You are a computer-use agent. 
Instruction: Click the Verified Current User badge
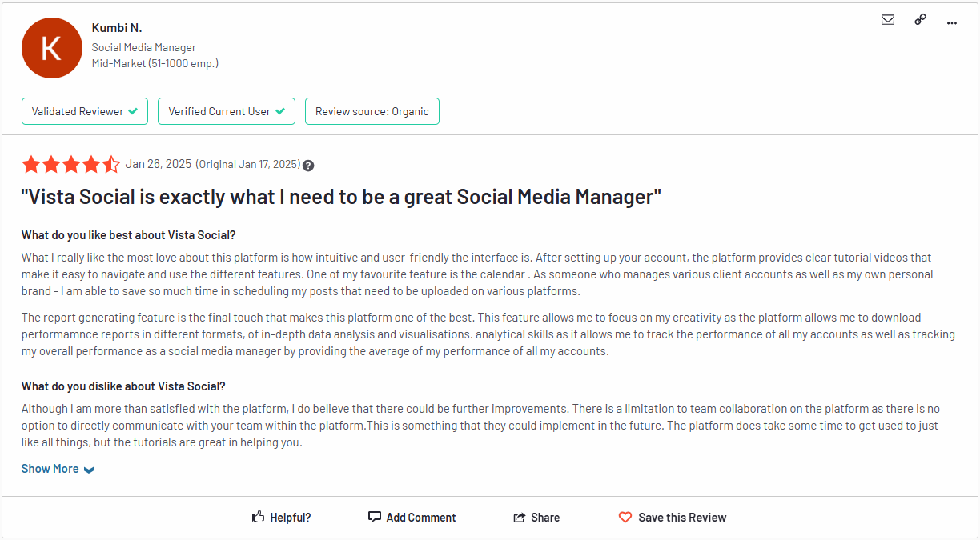pos(226,111)
